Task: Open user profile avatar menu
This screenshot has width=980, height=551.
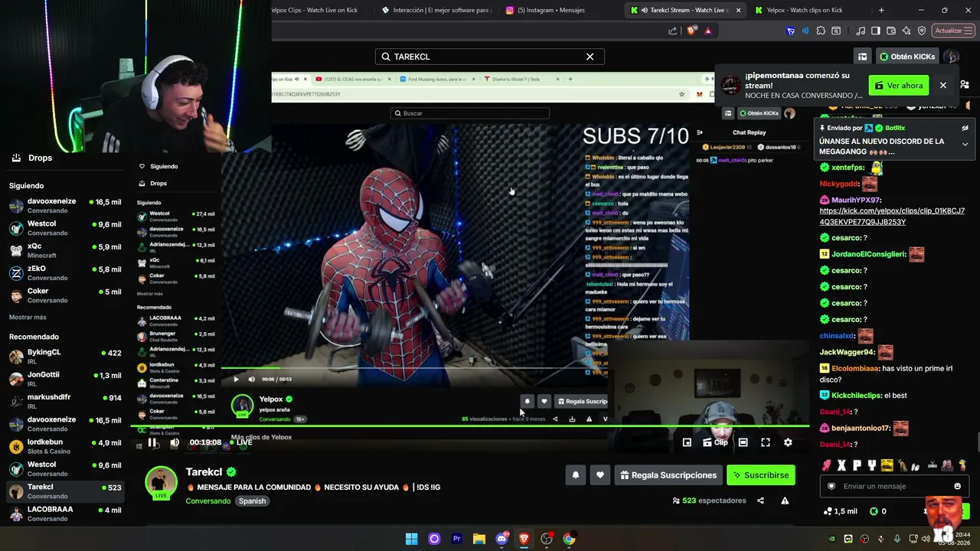Action: 951,57
